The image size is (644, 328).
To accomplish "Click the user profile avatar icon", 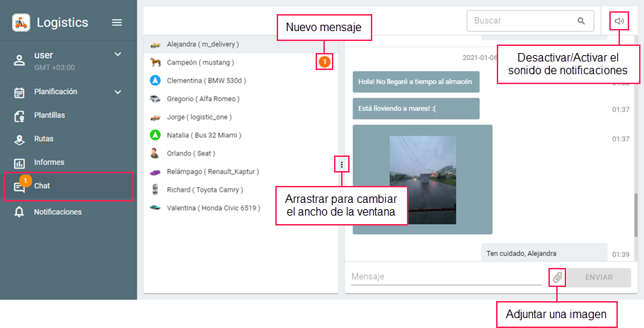I will pyautogui.click(x=19, y=61).
